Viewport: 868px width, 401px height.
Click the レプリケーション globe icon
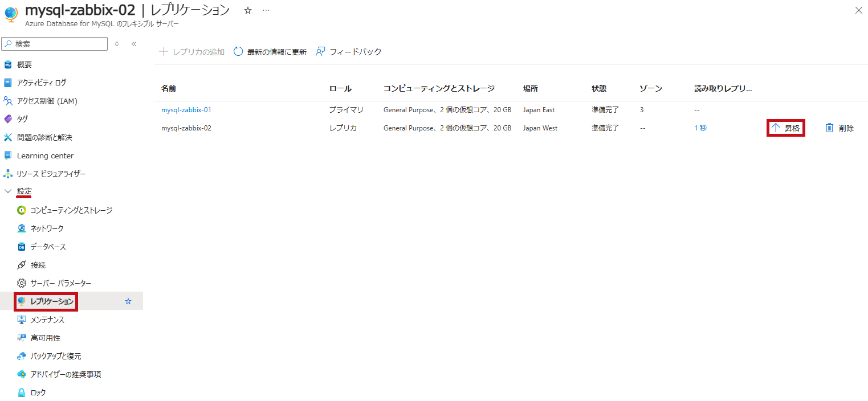(x=22, y=301)
